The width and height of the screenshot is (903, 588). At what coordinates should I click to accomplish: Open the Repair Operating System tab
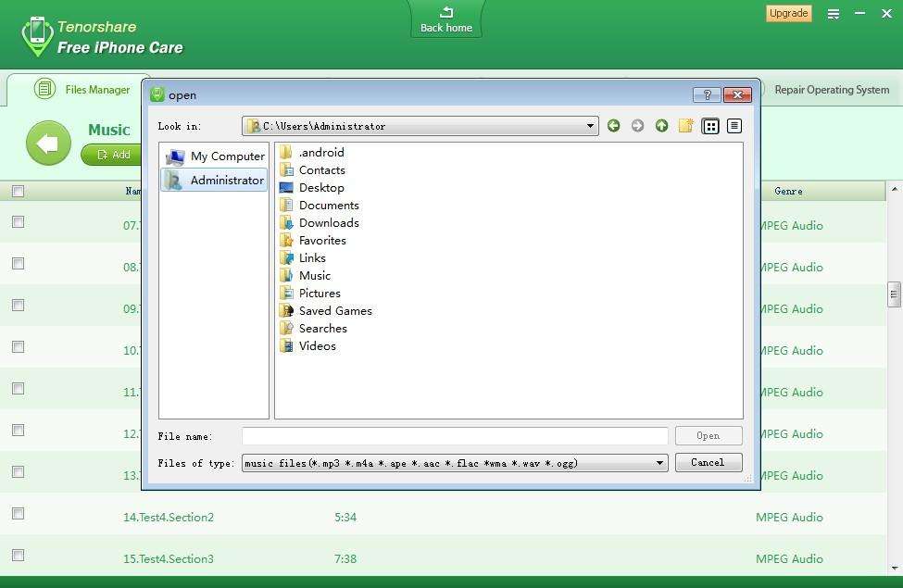tap(831, 90)
